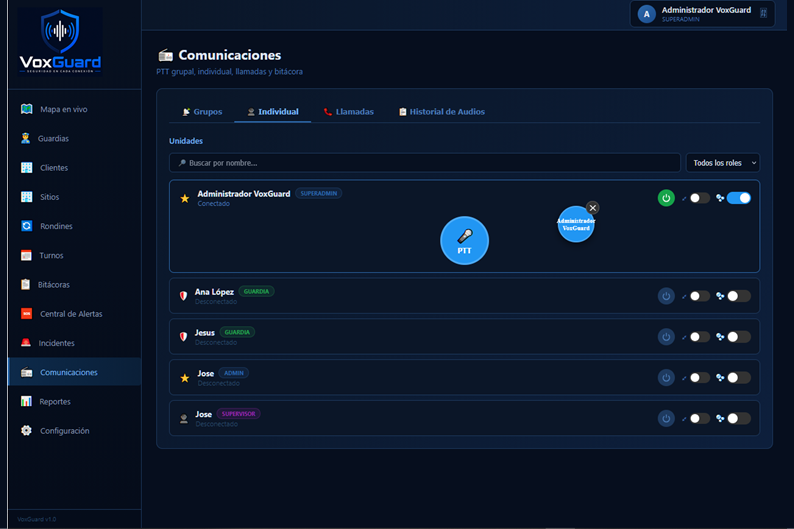
Task: Open Mapa en vivo map icon
Action: pyautogui.click(x=26, y=109)
